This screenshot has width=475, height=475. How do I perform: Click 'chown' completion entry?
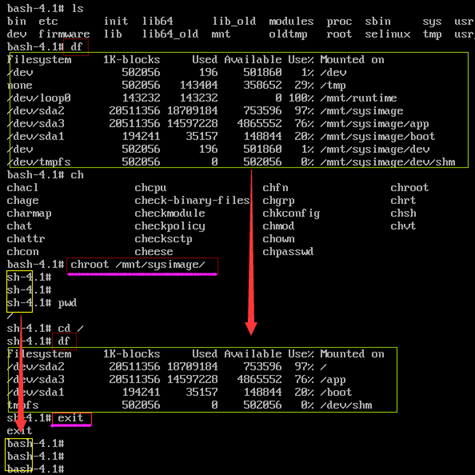coord(278,239)
